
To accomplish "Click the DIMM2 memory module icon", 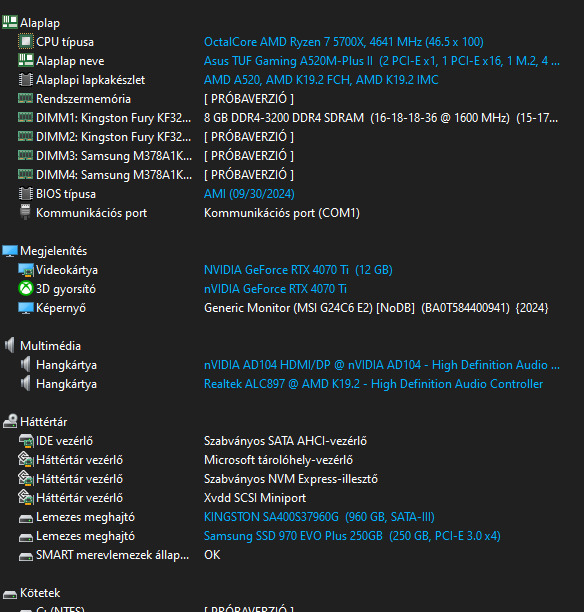I will point(26,136).
